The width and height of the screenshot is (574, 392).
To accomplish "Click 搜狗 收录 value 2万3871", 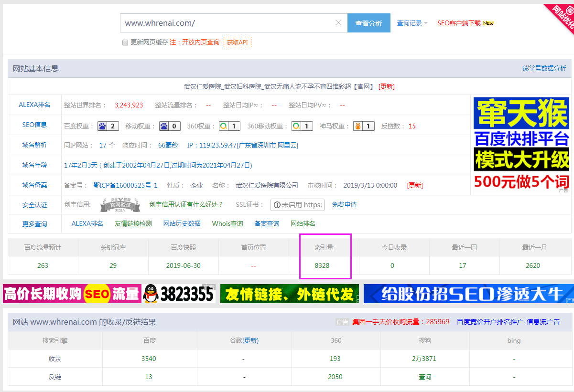I will click(425, 359).
